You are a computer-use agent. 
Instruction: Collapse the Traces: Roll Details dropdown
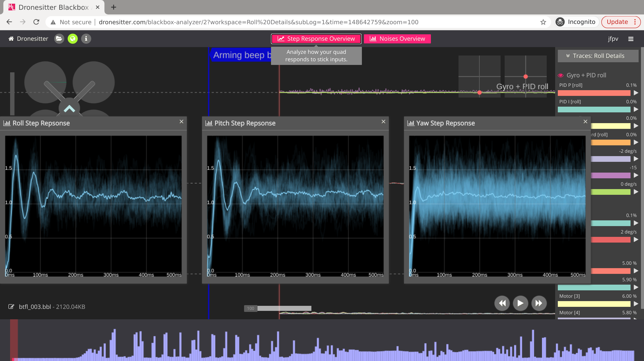tap(598, 56)
